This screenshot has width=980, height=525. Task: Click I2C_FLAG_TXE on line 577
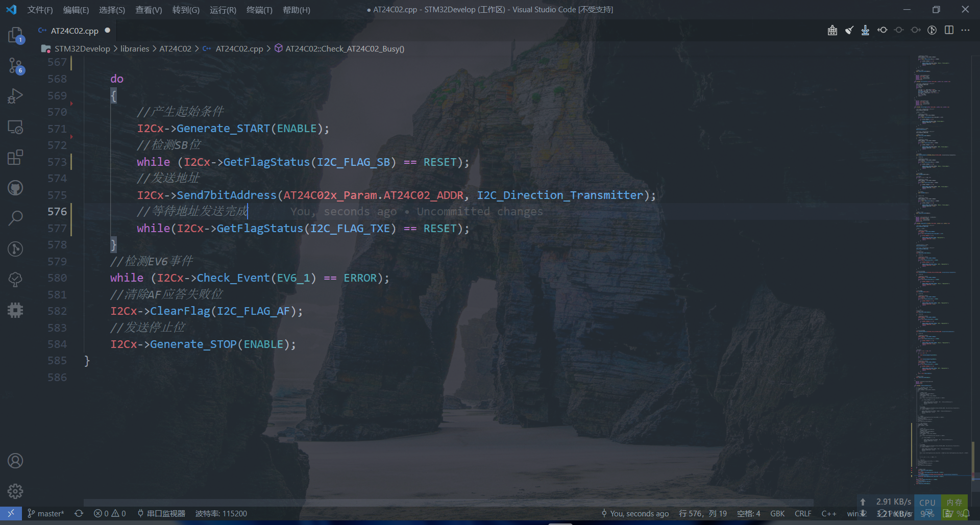click(x=350, y=228)
